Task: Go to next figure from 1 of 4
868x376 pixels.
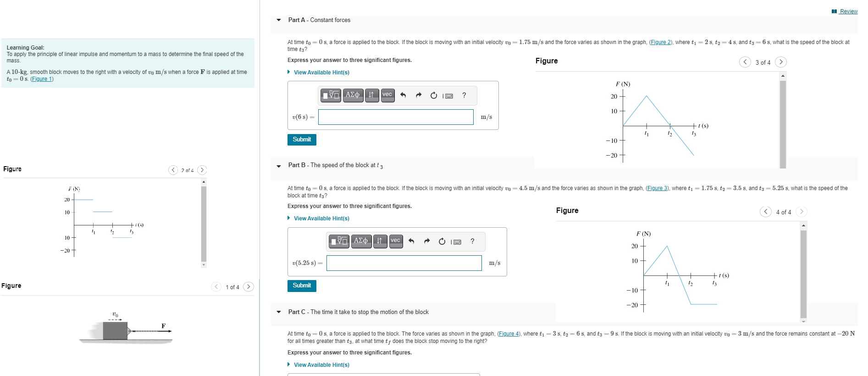Action: [248, 287]
